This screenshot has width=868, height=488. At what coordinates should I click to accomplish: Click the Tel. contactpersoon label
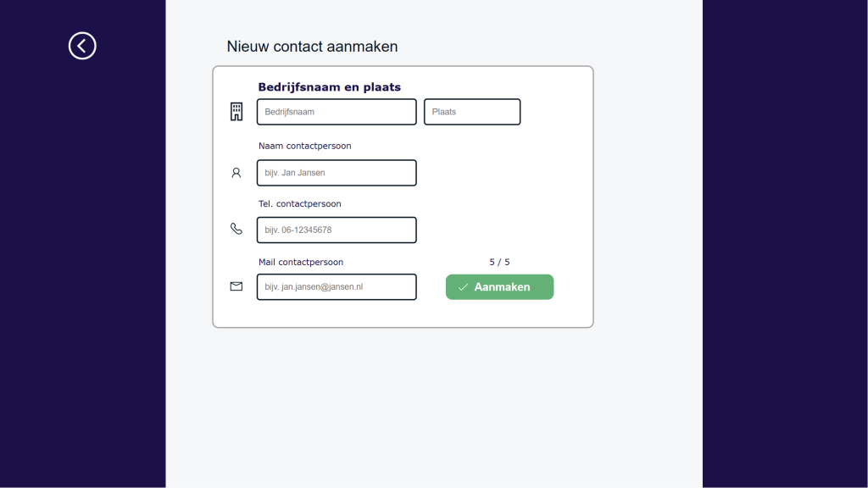tap(299, 204)
